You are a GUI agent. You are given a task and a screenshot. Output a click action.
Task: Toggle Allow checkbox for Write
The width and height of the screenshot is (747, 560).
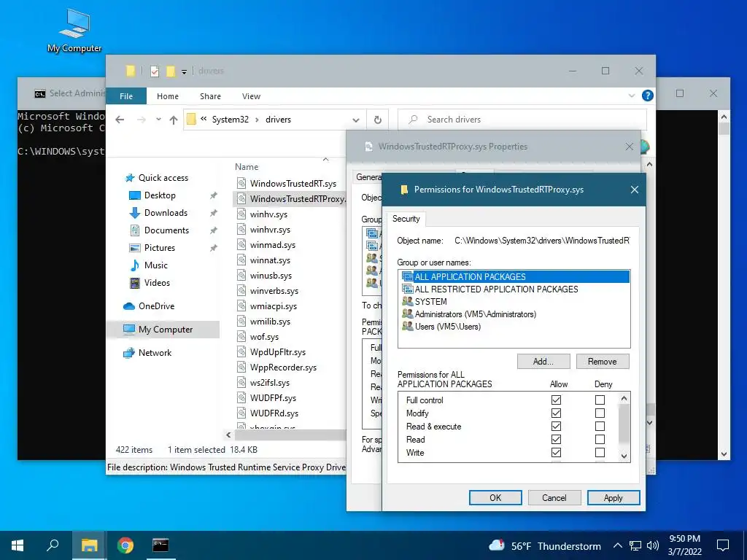coord(556,453)
